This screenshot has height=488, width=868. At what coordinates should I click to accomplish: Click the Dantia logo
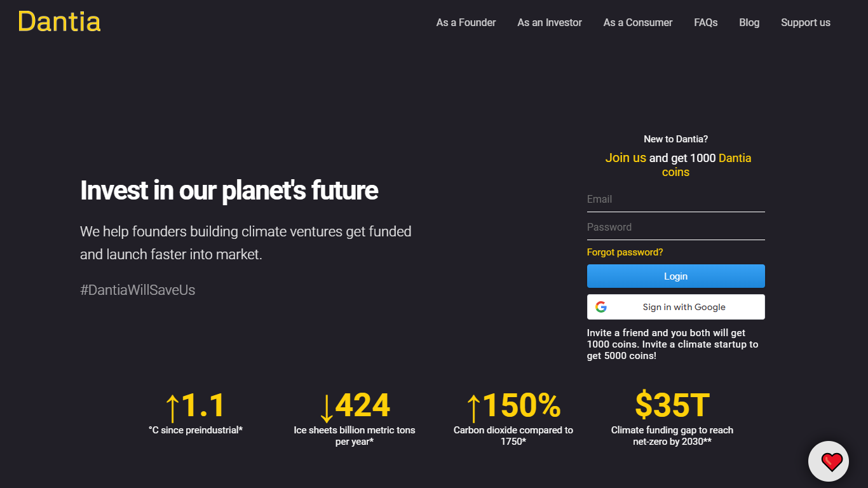click(x=59, y=22)
